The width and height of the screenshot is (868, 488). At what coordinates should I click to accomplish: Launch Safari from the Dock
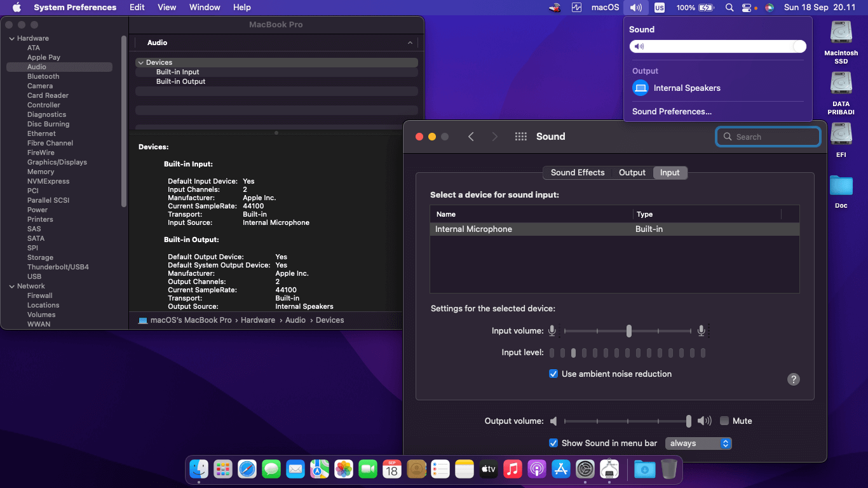[x=247, y=470]
